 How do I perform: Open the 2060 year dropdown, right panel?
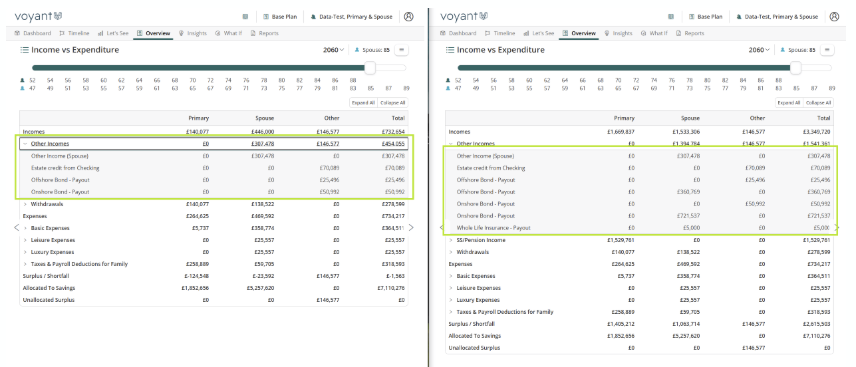click(x=758, y=50)
